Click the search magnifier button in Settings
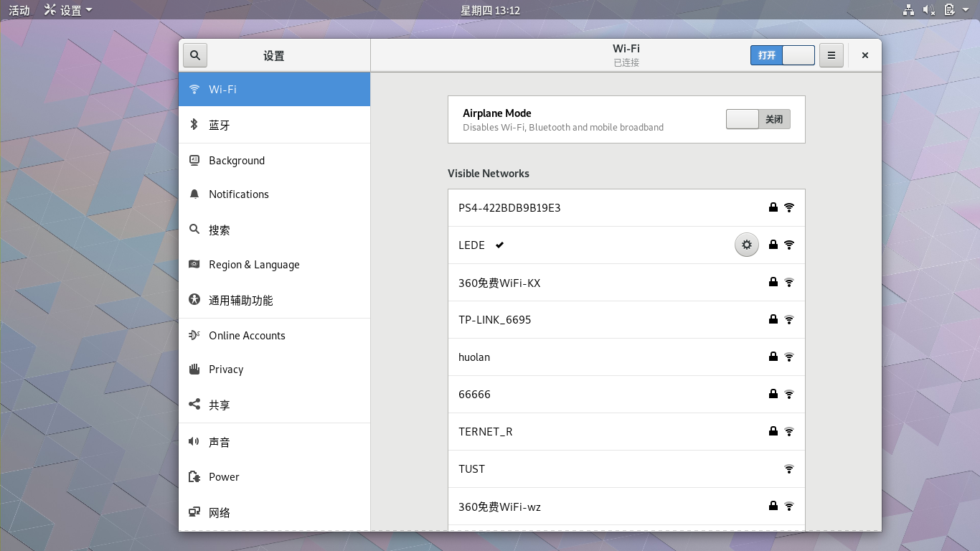The height and width of the screenshot is (551, 980). 195,55
